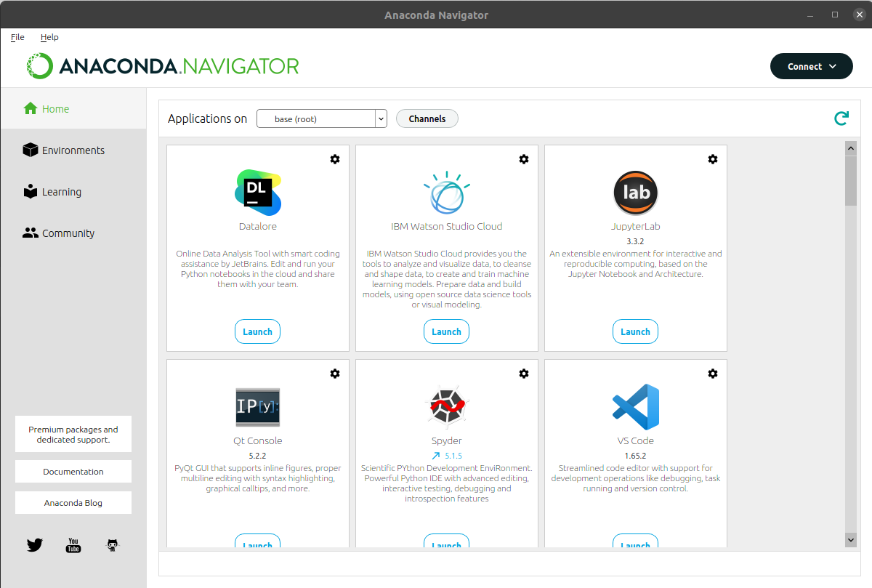Switch to the Environments tab
This screenshot has width=872, height=588.
73,150
